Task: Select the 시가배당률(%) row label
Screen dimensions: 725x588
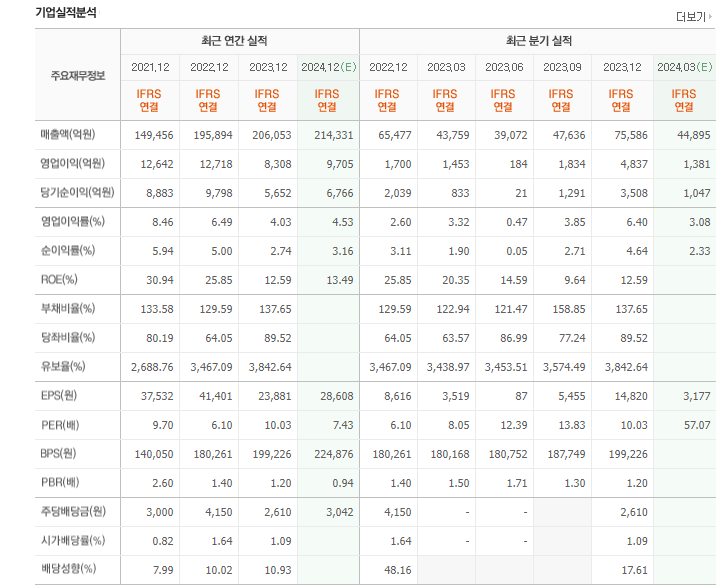Action: (x=73, y=541)
